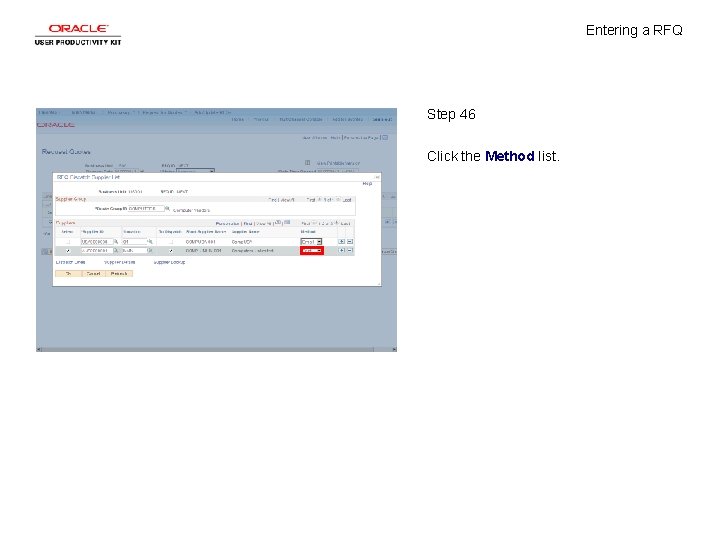The height and width of the screenshot is (540, 720).
Task: Untick the To Dispatch checkbox in the second supplier row
Action: pos(171,251)
